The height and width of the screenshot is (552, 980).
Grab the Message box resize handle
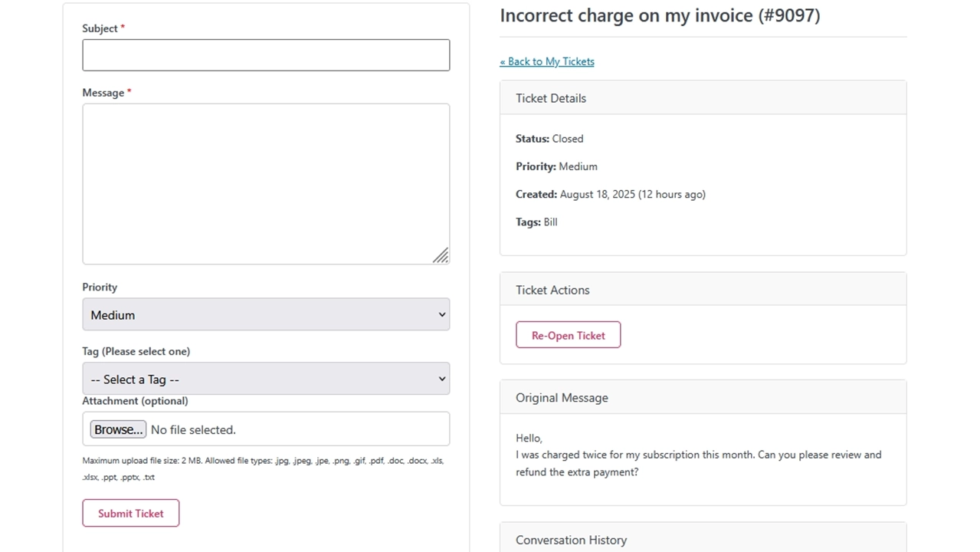coord(441,256)
